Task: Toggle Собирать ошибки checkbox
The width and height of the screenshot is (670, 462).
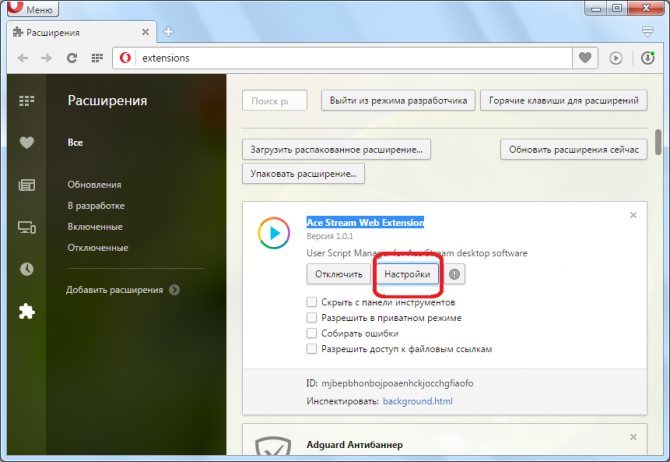Action: 311,333
